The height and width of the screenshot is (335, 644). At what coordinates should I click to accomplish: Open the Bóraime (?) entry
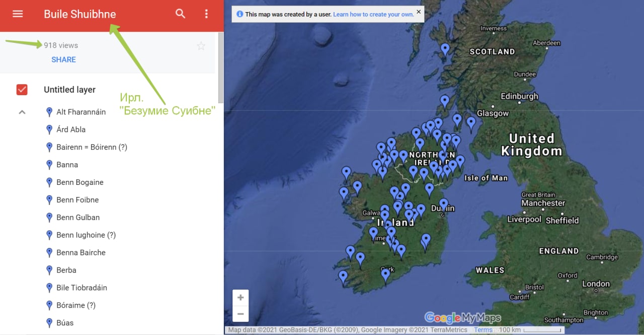[x=76, y=305]
